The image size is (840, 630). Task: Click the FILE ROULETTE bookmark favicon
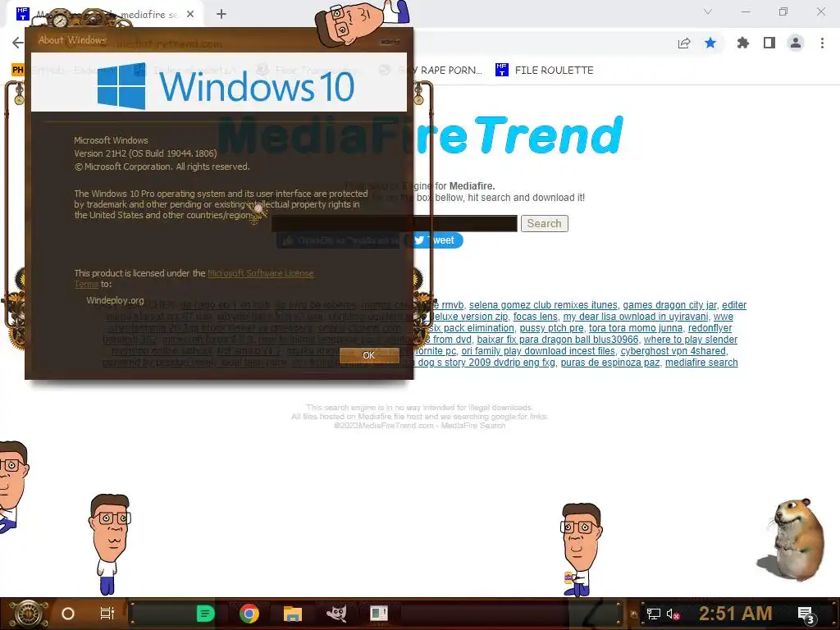(x=501, y=70)
